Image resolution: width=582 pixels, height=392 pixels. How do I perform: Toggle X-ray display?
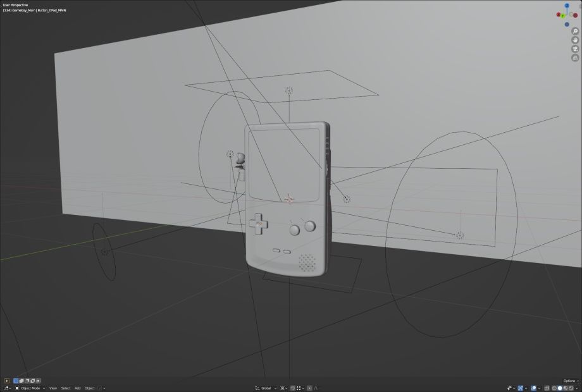coord(546,388)
